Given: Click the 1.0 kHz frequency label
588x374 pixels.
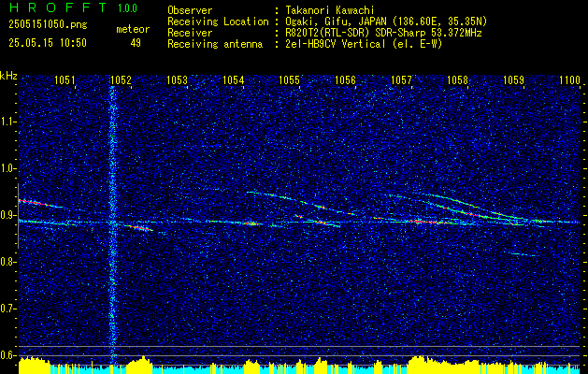Looking at the screenshot, I should click(8, 168).
